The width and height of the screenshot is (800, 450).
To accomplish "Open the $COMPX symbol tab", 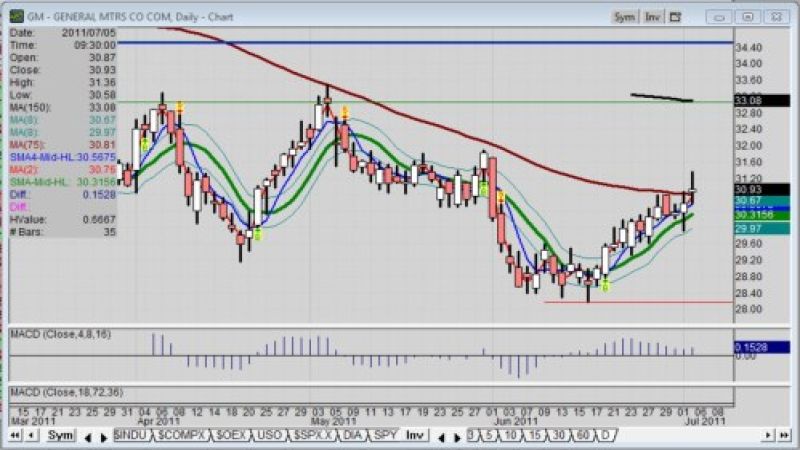I will point(182,437).
